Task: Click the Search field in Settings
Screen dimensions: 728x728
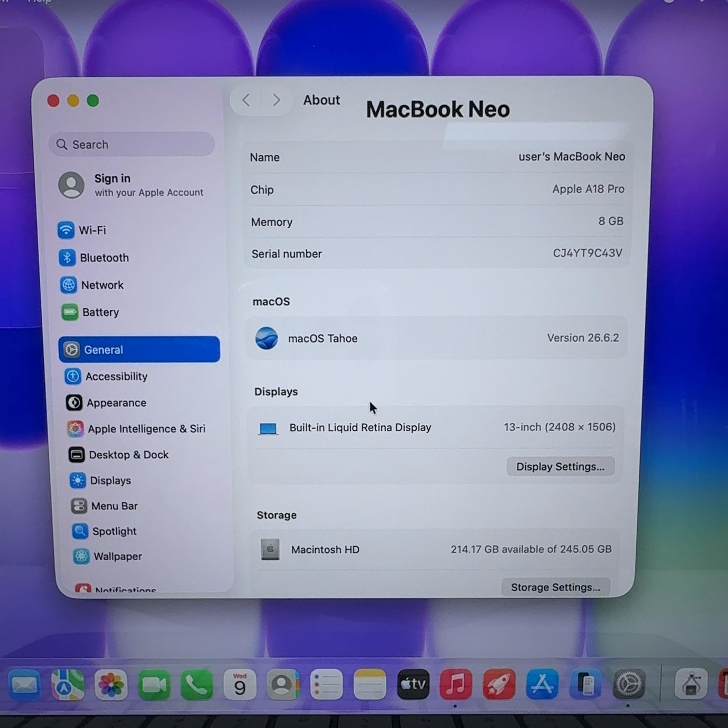Action: (132, 145)
